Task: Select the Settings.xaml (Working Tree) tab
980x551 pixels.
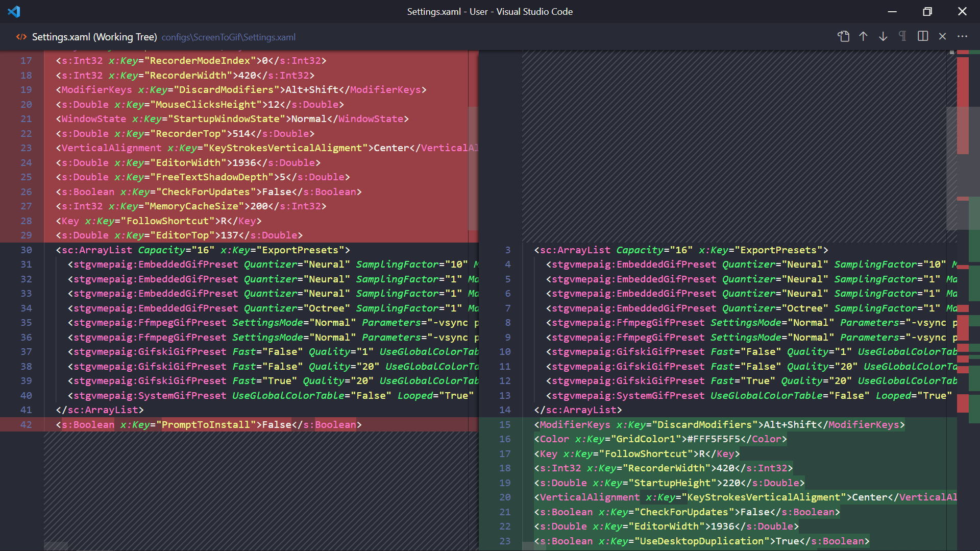Action: [x=94, y=37]
